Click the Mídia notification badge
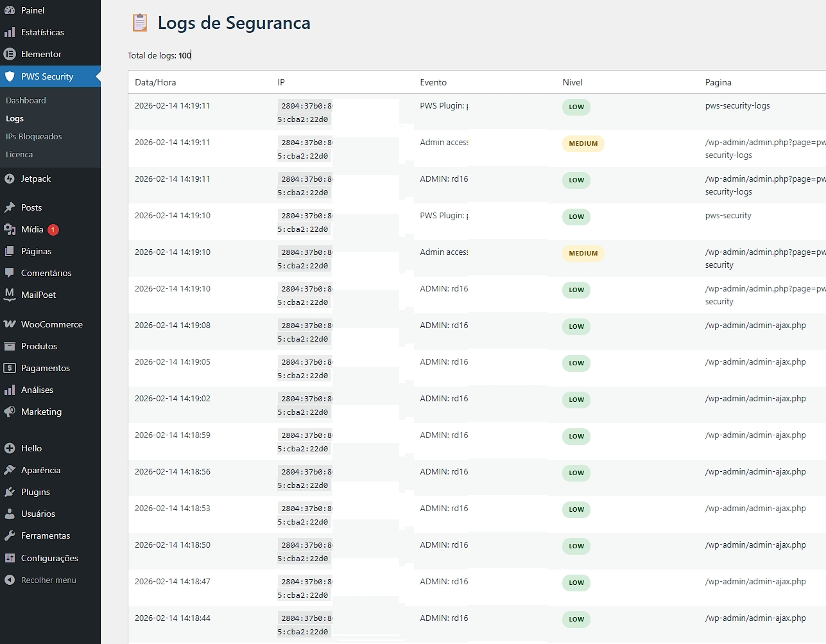Image resolution: width=826 pixels, height=644 pixels. (x=53, y=230)
